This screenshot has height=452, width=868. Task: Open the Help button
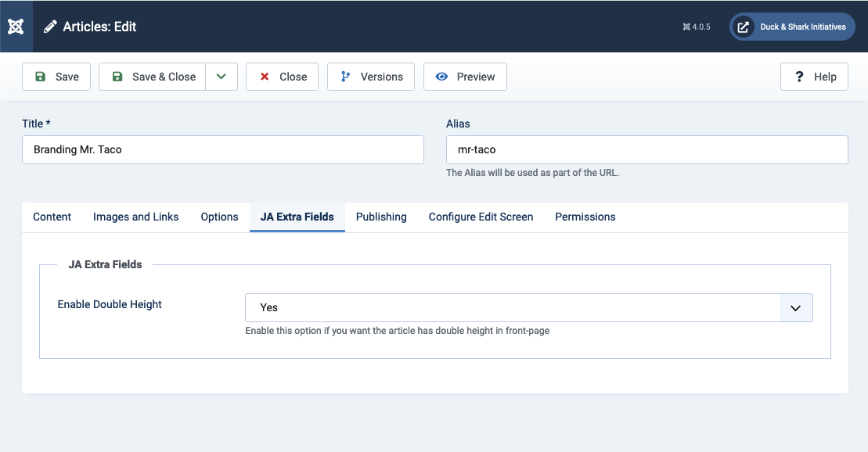(814, 77)
